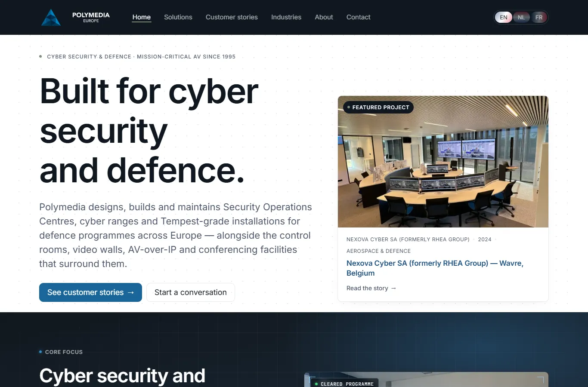588x387 pixels.
Task: Click the 2024 year label
Action: tap(485, 240)
